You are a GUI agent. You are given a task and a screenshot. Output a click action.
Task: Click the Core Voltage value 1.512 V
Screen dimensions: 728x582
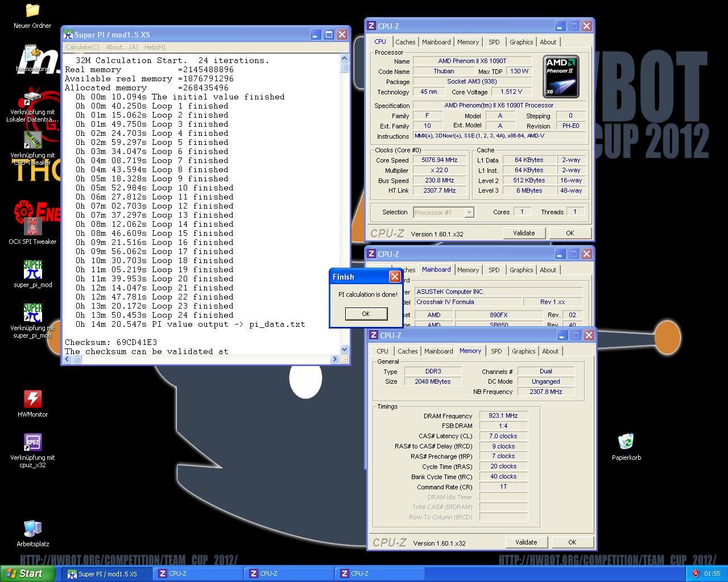point(511,92)
